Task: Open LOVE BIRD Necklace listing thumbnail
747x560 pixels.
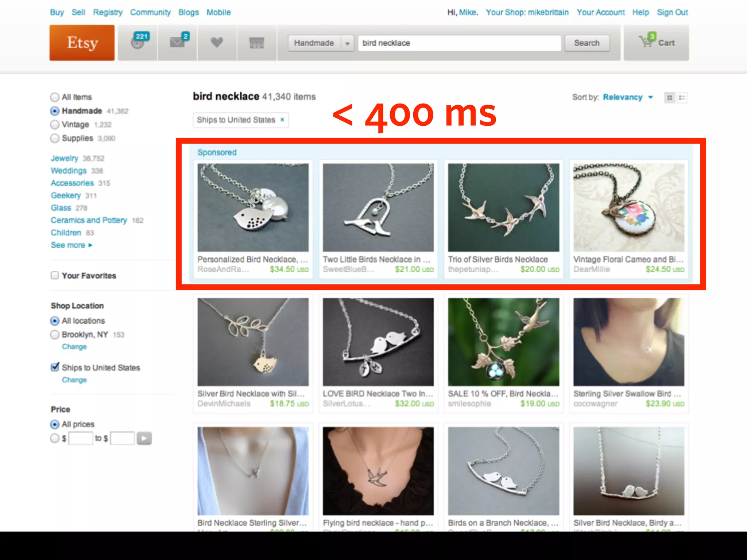Action: tap(378, 342)
